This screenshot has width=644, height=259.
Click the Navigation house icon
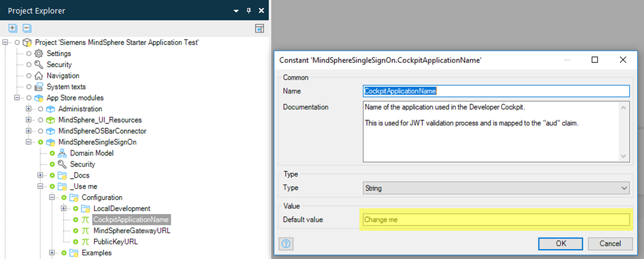39,76
